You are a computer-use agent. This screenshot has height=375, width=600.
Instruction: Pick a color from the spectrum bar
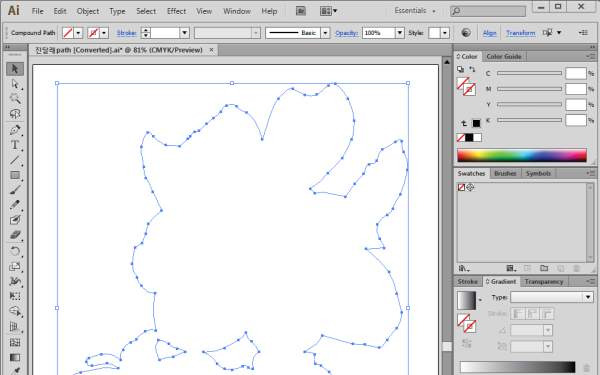point(522,155)
